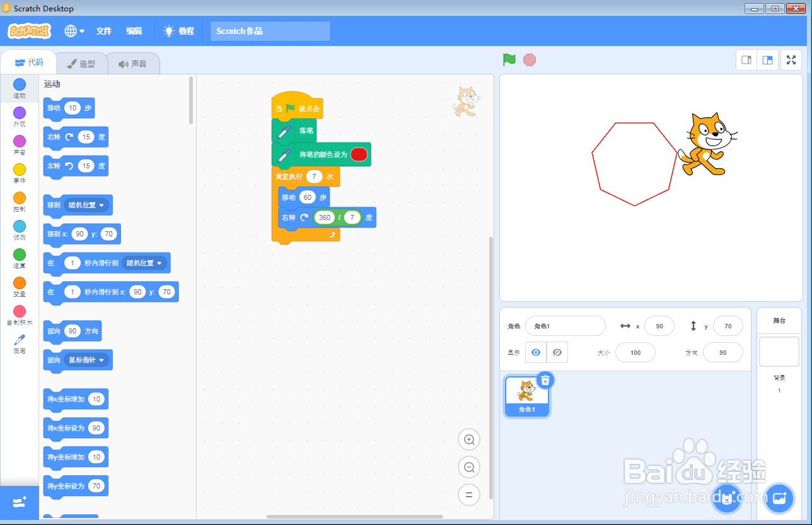Image resolution: width=812 pixels, height=525 pixels.
Task: Click the 360 value in division block
Action: [x=325, y=217]
